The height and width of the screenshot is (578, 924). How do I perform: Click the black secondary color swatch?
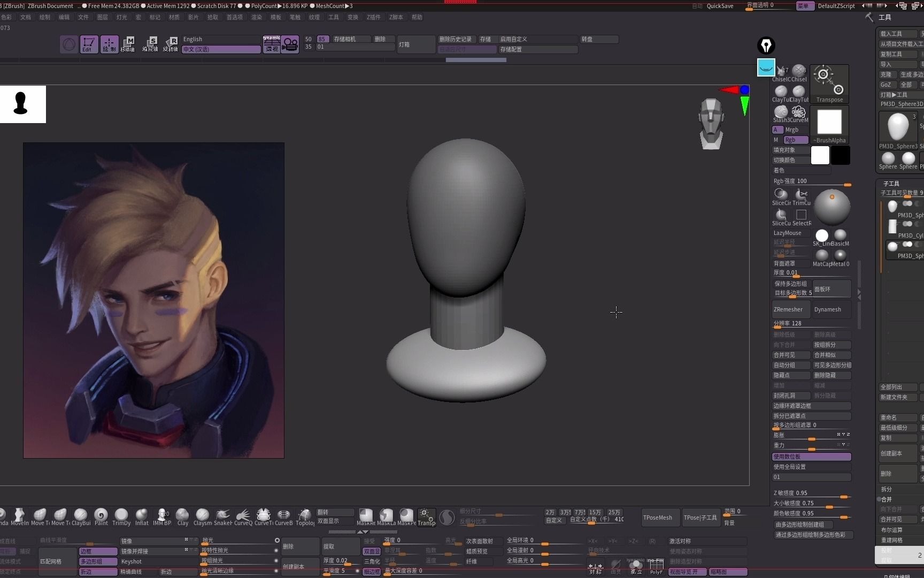coord(840,155)
